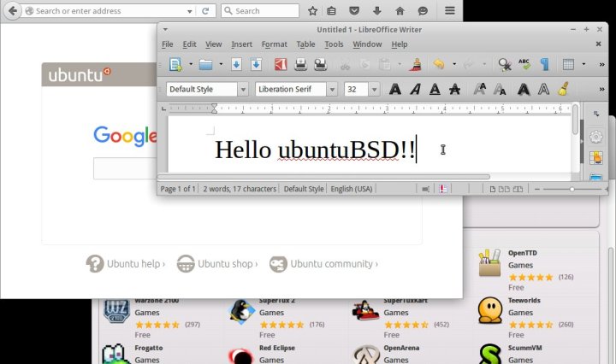616x364 pixels.
Task: Open the Insert menu
Action: [241, 44]
